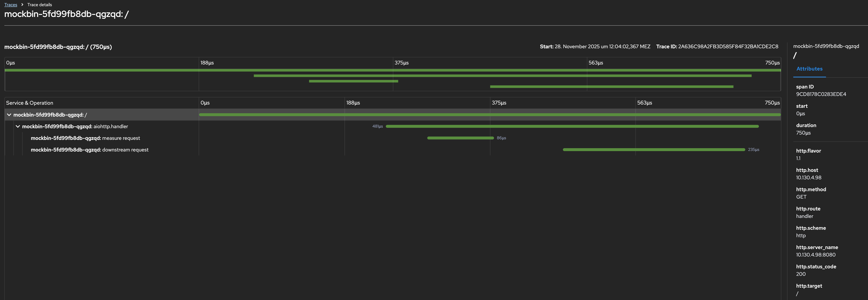Screen dimensions: 868x300
Task: Click the minimap third-row short bar
Action: tap(353, 81)
